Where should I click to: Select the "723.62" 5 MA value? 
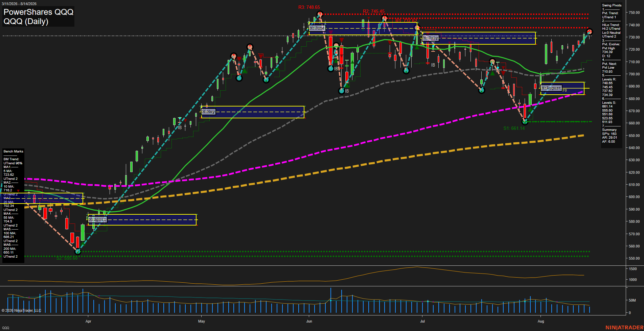point(9,175)
